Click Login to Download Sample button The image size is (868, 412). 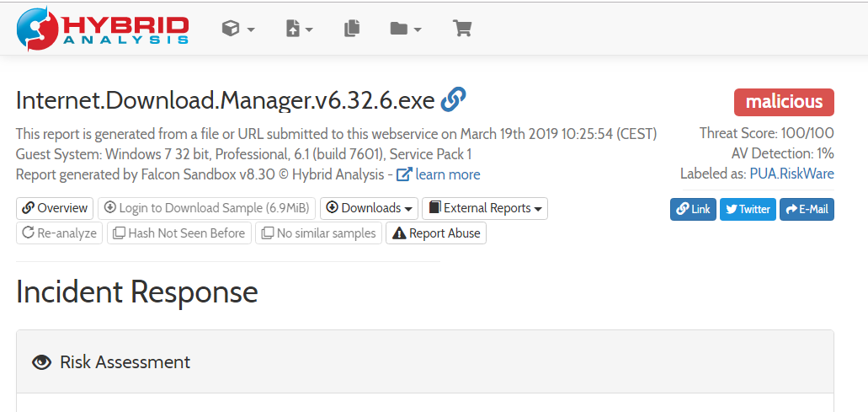[207, 208]
